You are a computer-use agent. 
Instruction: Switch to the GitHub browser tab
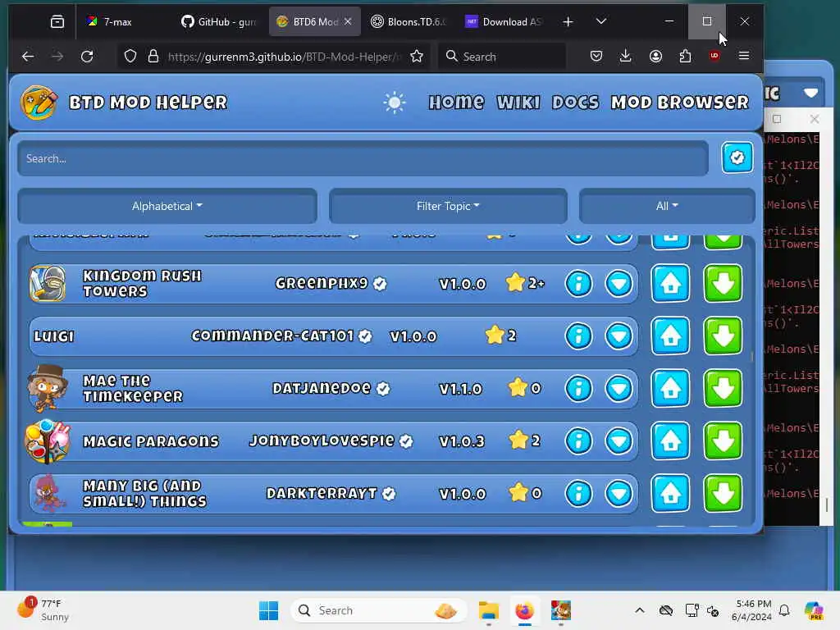218,21
